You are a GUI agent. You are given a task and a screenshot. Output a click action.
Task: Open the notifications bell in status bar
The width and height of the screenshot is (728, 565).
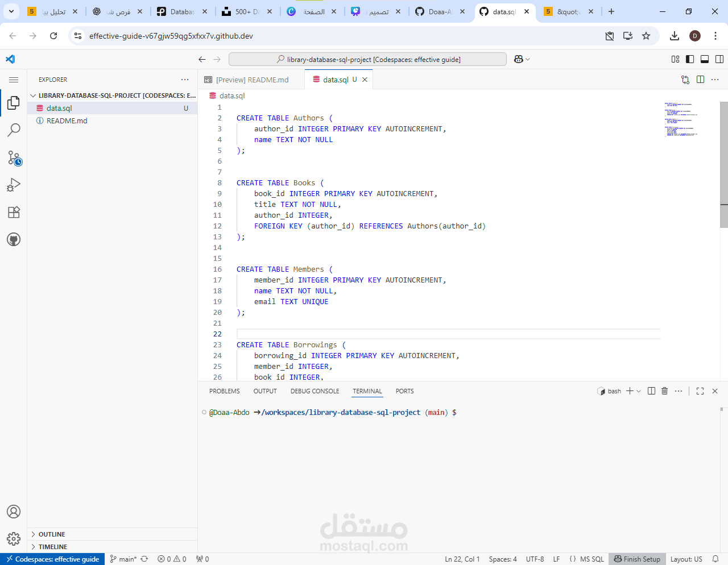click(x=715, y=559)
